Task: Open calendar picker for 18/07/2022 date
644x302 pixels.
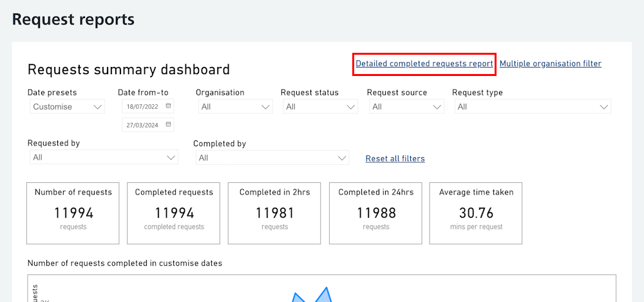Action: click(168, 106)
